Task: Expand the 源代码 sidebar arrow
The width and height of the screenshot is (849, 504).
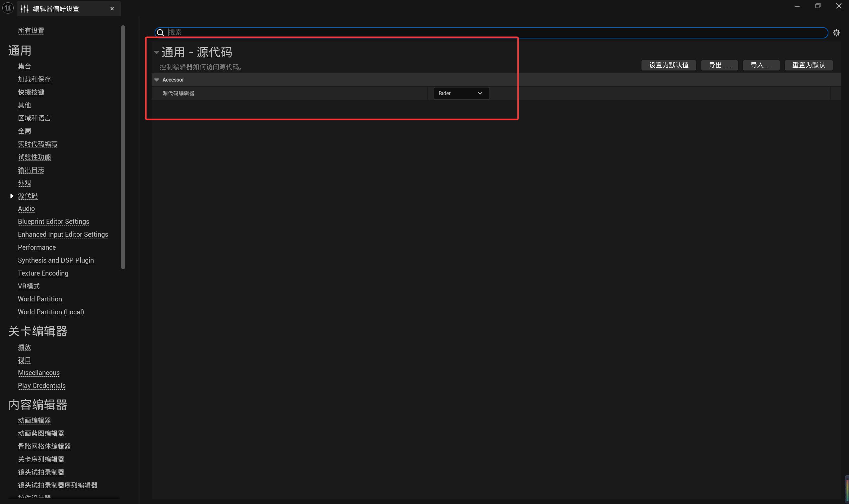Action: click(x=12, y=196)
